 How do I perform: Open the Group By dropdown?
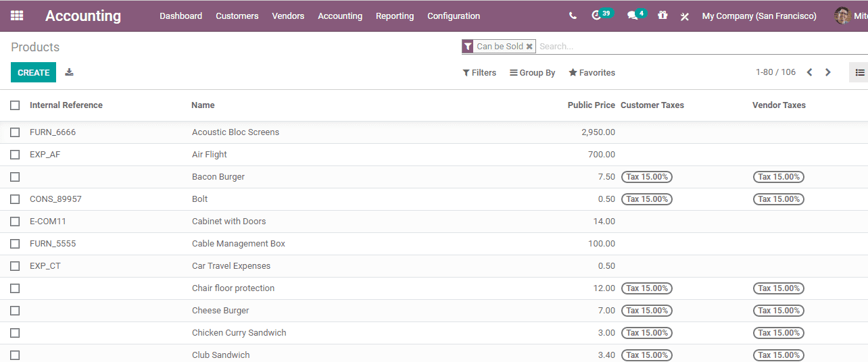533,73
